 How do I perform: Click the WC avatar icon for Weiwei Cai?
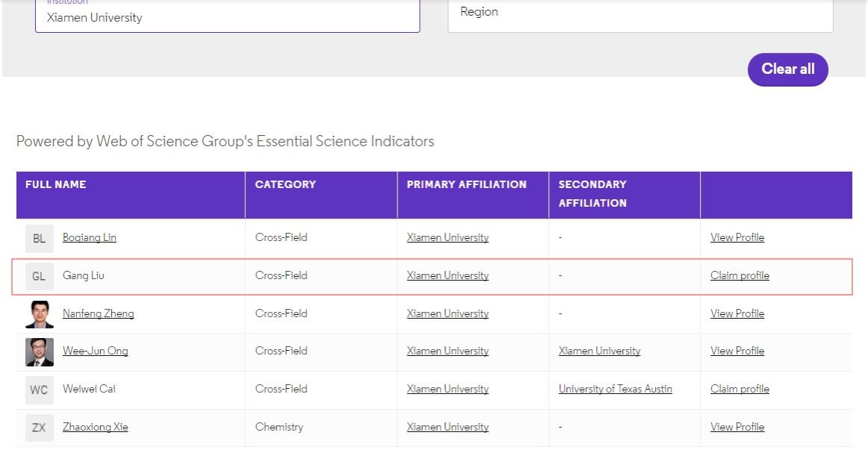click(x=39, y=390)
